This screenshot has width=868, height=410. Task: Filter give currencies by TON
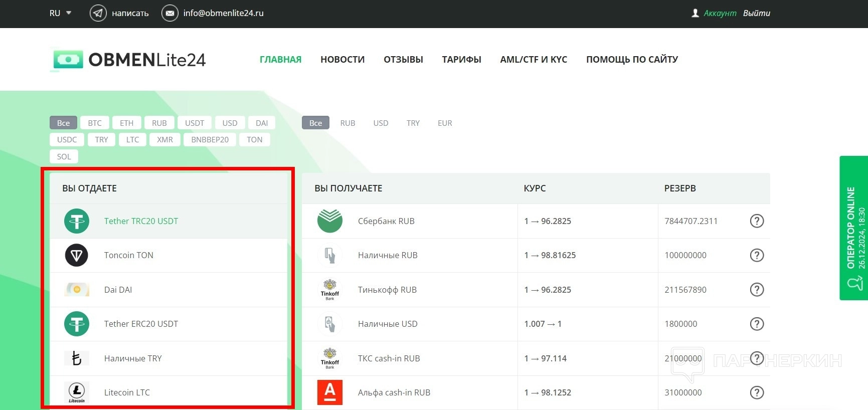coord(255,139)
